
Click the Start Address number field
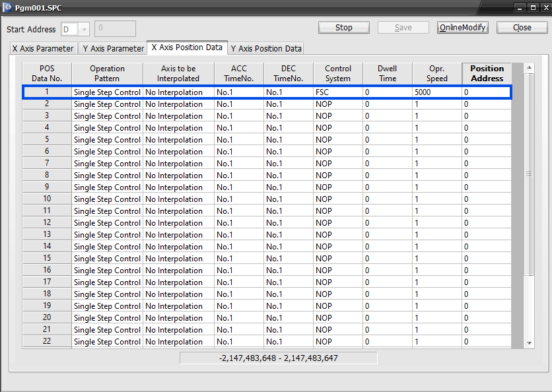click(x=115, y=28)
